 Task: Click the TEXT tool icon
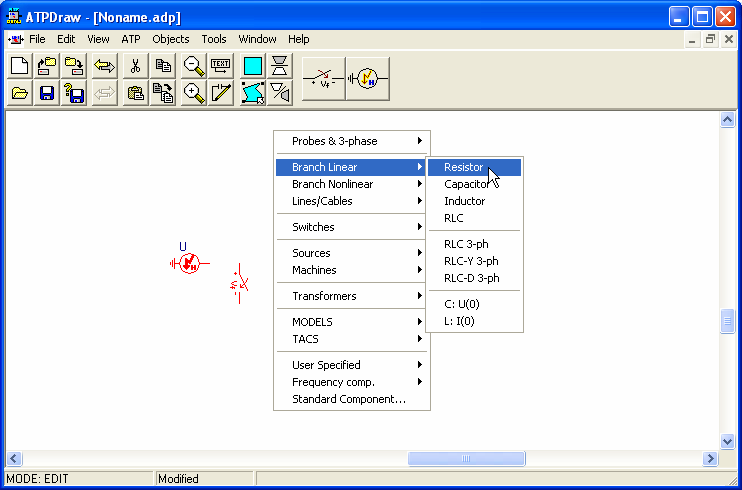click(x=221, y=65)
